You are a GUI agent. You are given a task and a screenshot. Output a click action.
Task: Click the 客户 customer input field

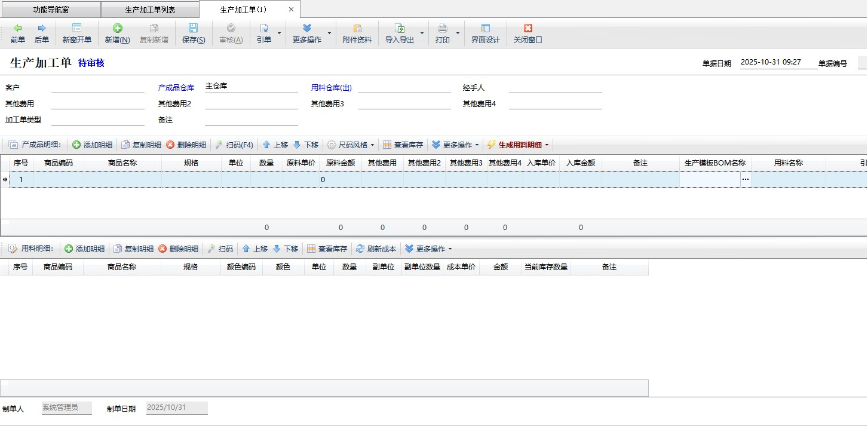[x=97, y=88]
